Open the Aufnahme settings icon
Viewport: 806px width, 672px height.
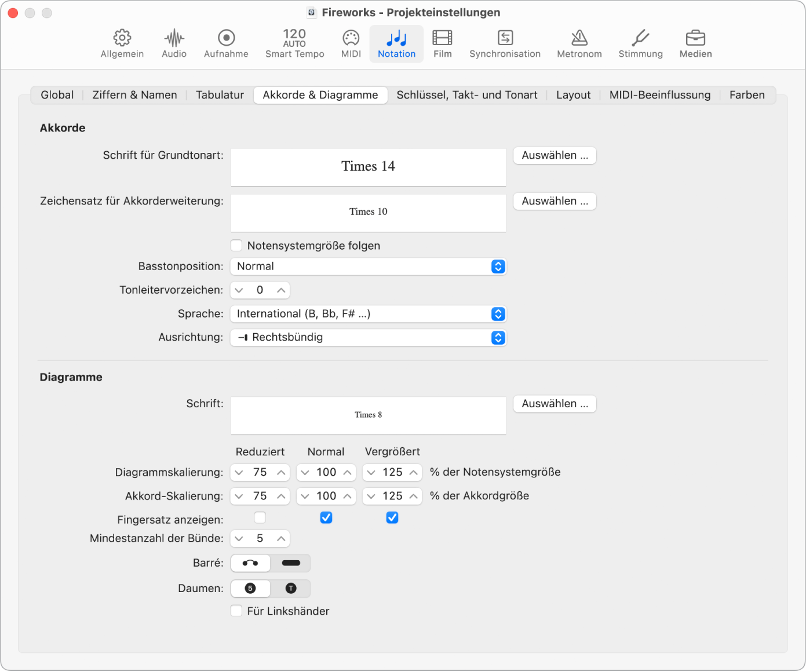tap(225, 43)
